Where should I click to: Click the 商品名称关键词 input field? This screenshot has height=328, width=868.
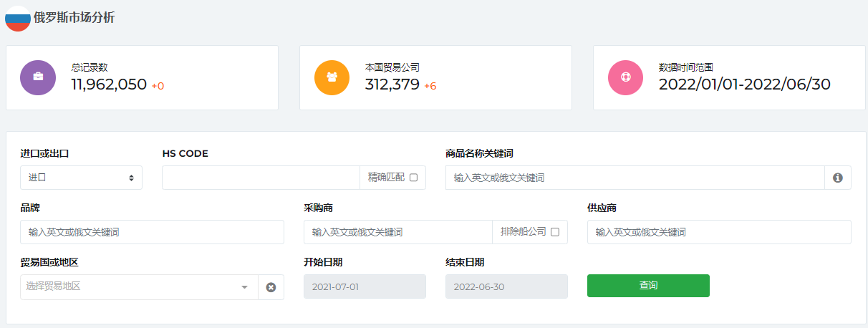(x=635, y=178)
